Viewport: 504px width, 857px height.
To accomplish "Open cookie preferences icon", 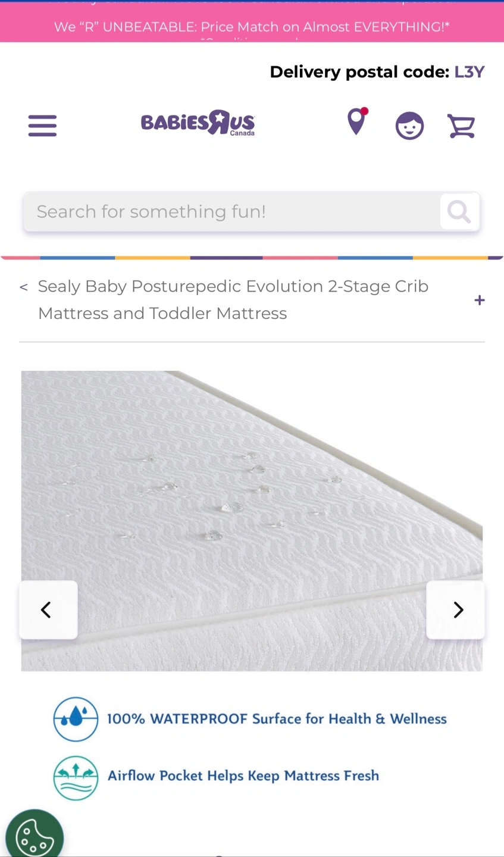I will tap(35, 835).
